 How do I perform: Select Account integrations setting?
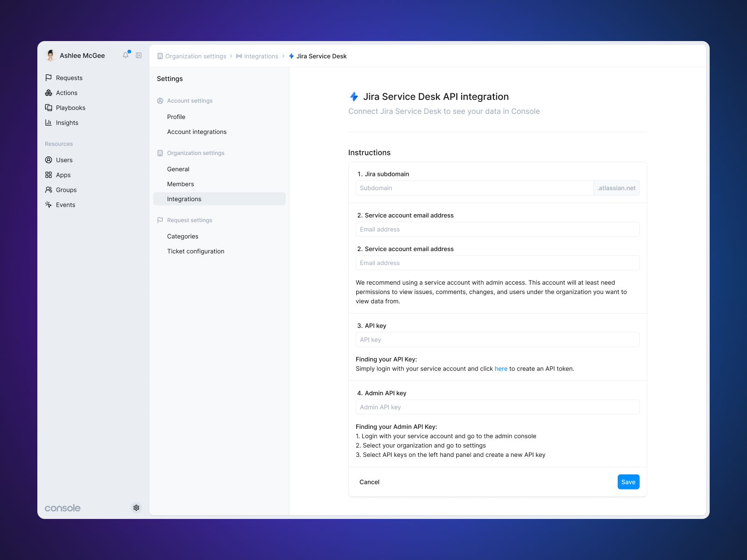[x=219, y=132]
